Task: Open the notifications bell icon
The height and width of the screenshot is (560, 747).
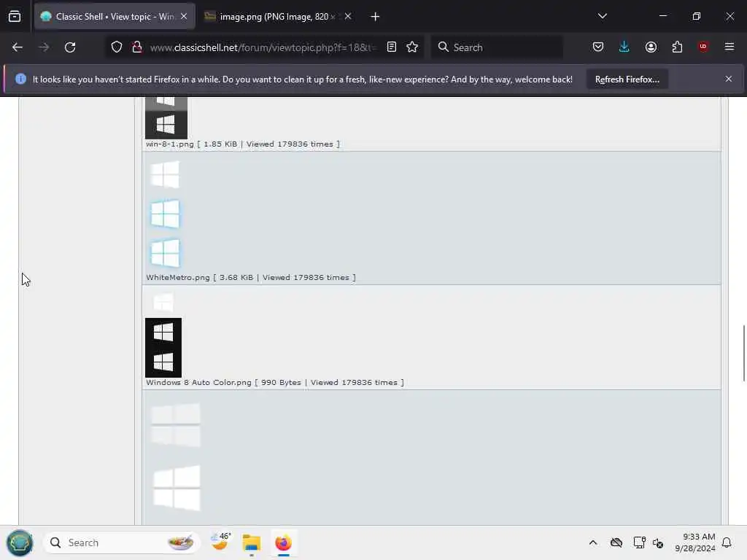Action: click(727, 542)
